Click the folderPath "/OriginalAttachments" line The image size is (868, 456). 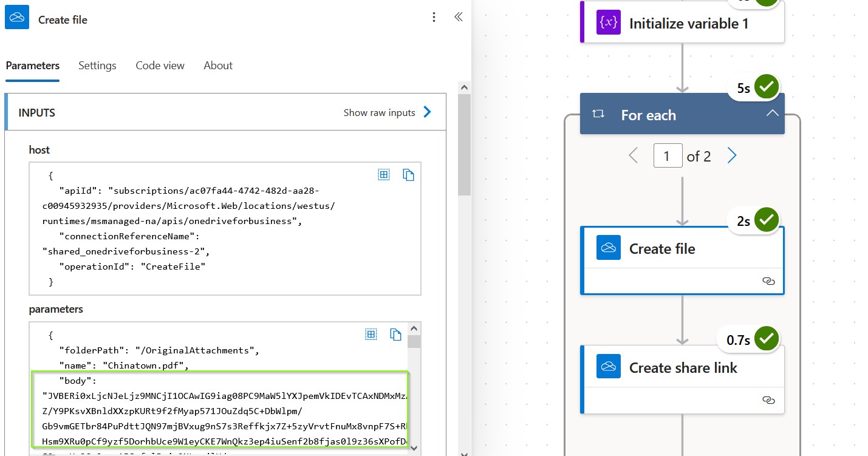tap(159, 350)
